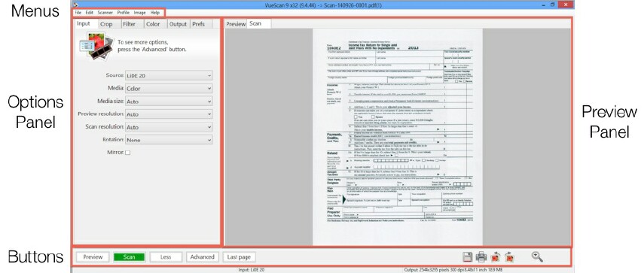Image resolution: width=644 pixels, height=273 pixels.
Task: Click the floppy disk save icon
Action: pos(468,257)
